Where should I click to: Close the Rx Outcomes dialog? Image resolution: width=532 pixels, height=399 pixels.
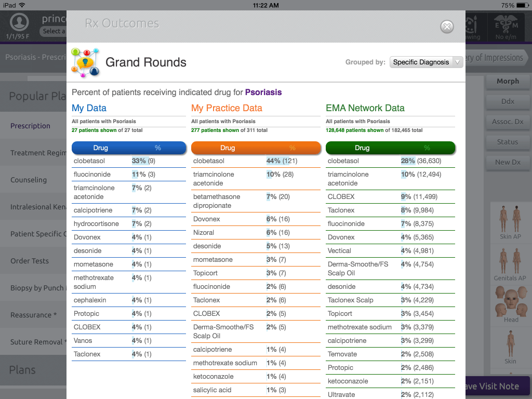(x=447, y=26)
